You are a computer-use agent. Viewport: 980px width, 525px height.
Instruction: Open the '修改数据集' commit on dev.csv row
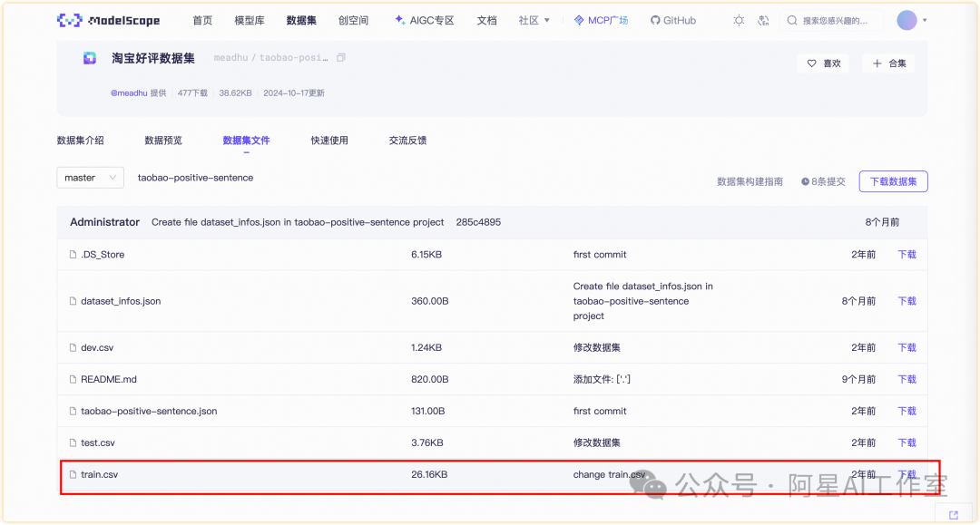(x=596, y=347)
